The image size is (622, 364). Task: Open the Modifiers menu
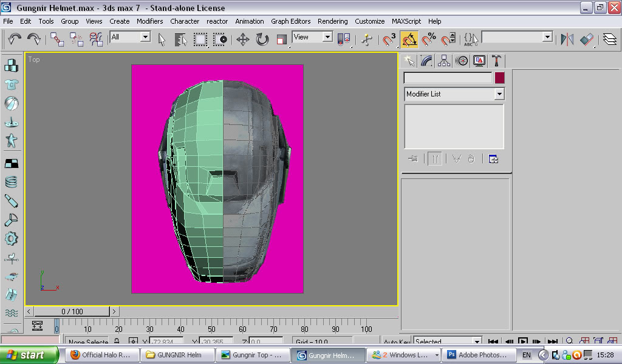149,21
